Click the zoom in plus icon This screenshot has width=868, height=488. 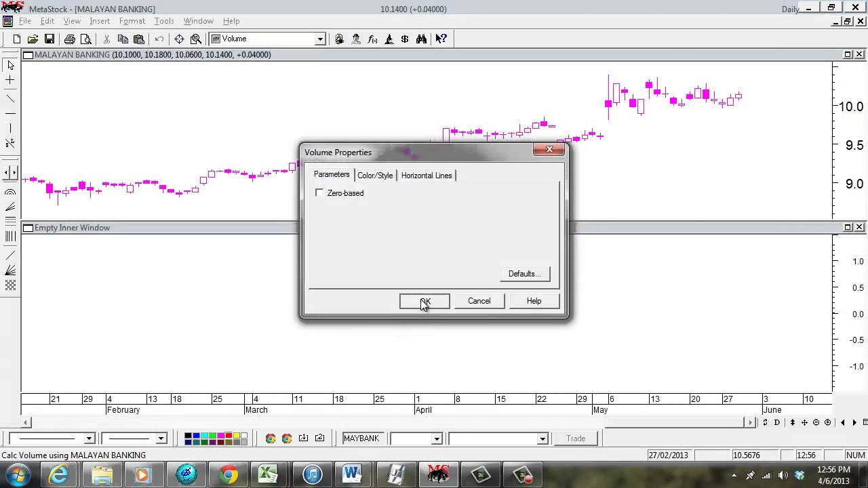(x=827, y=422)
